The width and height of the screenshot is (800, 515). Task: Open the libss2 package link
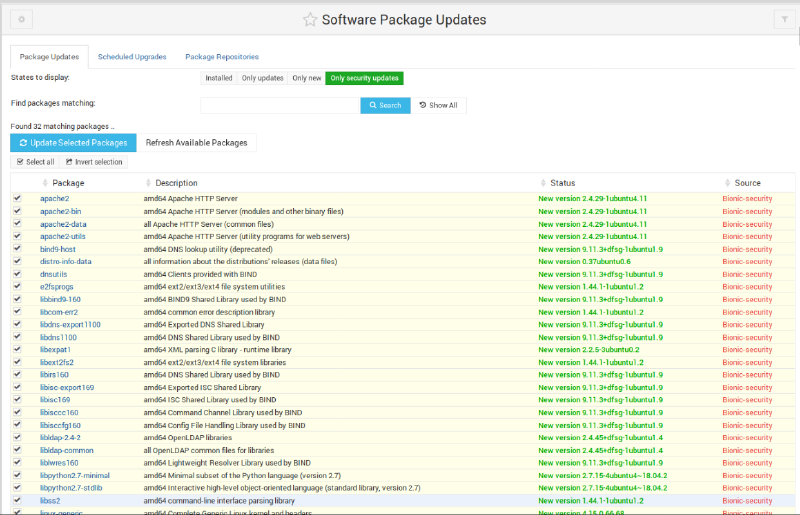pos(50,501)
